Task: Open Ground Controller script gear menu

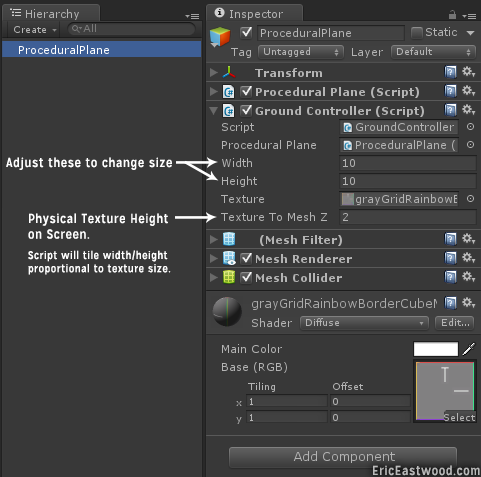Action: (468, 110)
